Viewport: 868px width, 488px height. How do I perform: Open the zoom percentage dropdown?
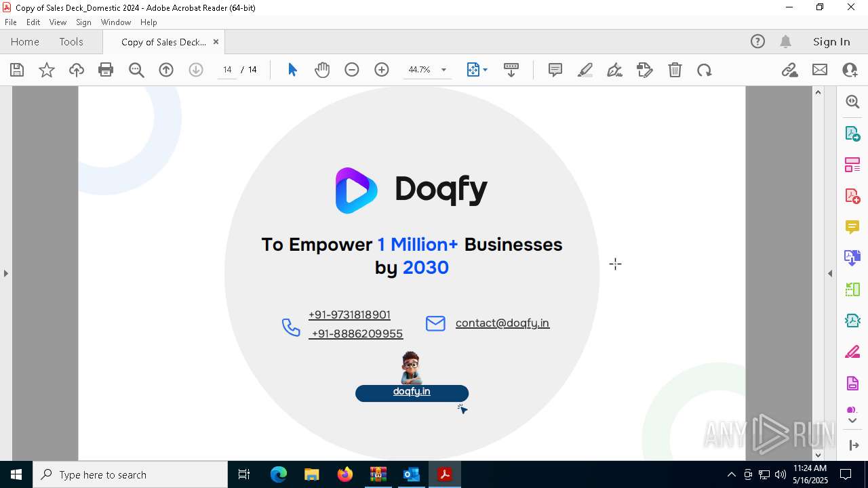coord(443,70)
